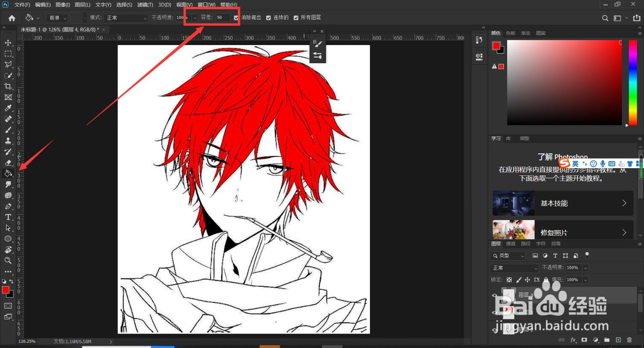Open the 填充 fill percentage dropdown arrow

coord(585,280)
